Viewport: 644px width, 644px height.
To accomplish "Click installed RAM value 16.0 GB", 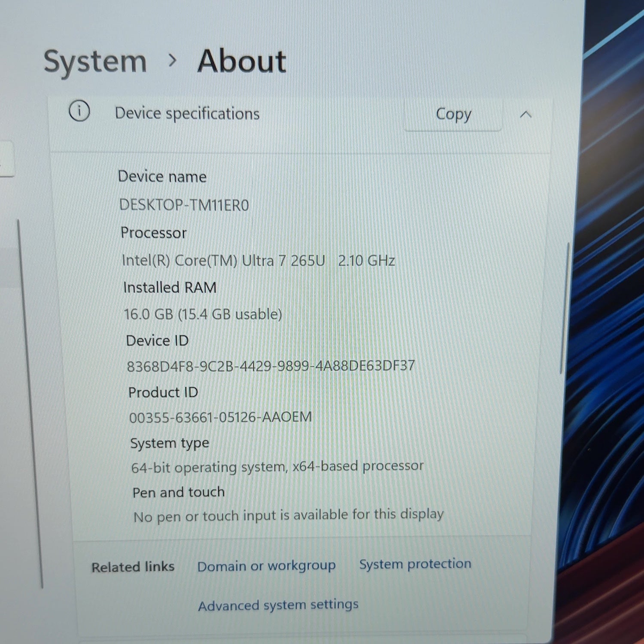I will (203, 314).
